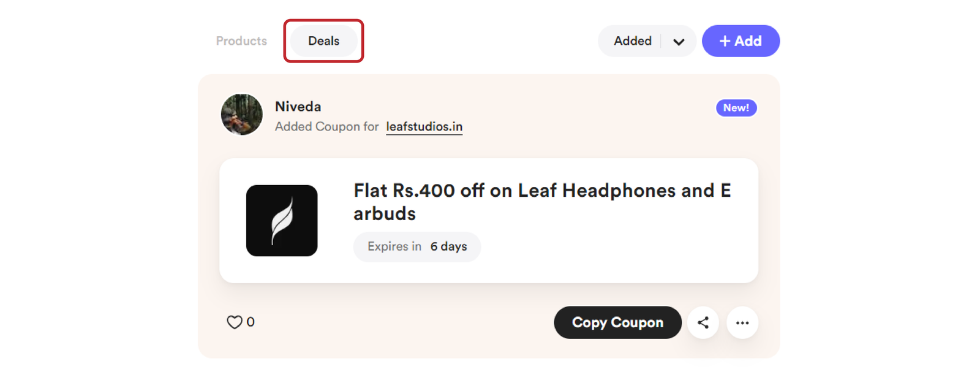The height and width of the screenshot is (388, 980).
Task: Visit the leafstudios.in link
Action: pos(424,126)
